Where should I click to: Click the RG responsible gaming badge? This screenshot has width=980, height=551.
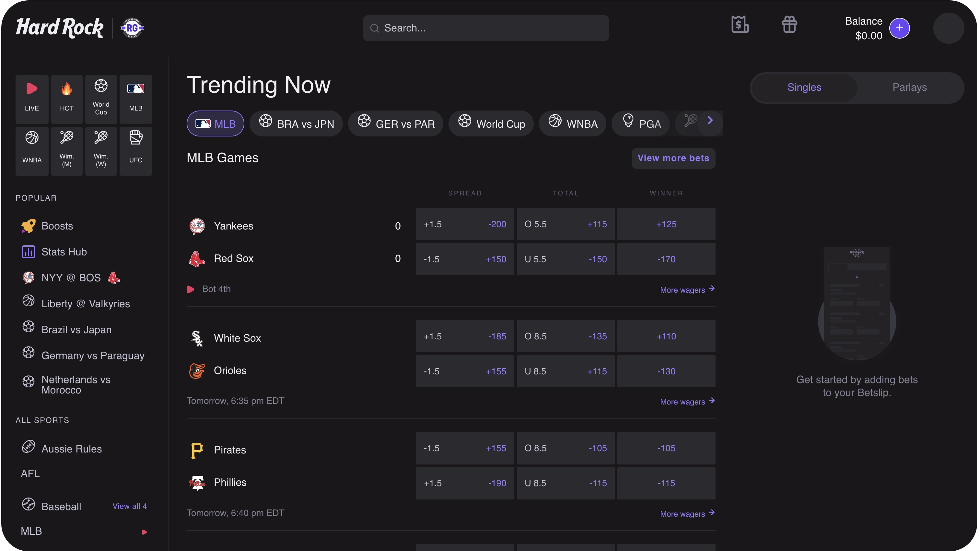click(x=132, y=28)
